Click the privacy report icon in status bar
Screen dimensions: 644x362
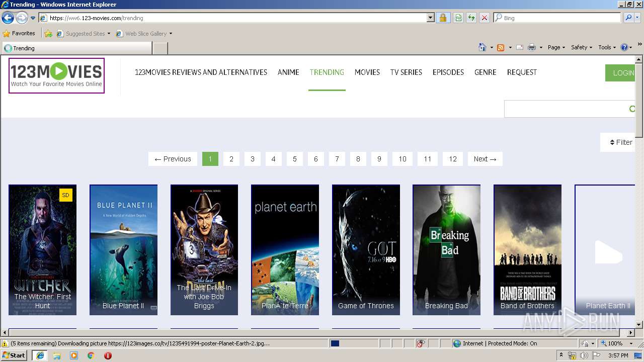pyautogui.click(x=421, y=343)
